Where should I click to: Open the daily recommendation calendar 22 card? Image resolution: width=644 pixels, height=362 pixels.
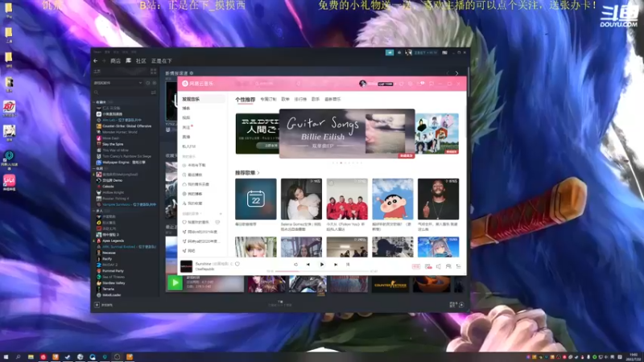[255, 199]
